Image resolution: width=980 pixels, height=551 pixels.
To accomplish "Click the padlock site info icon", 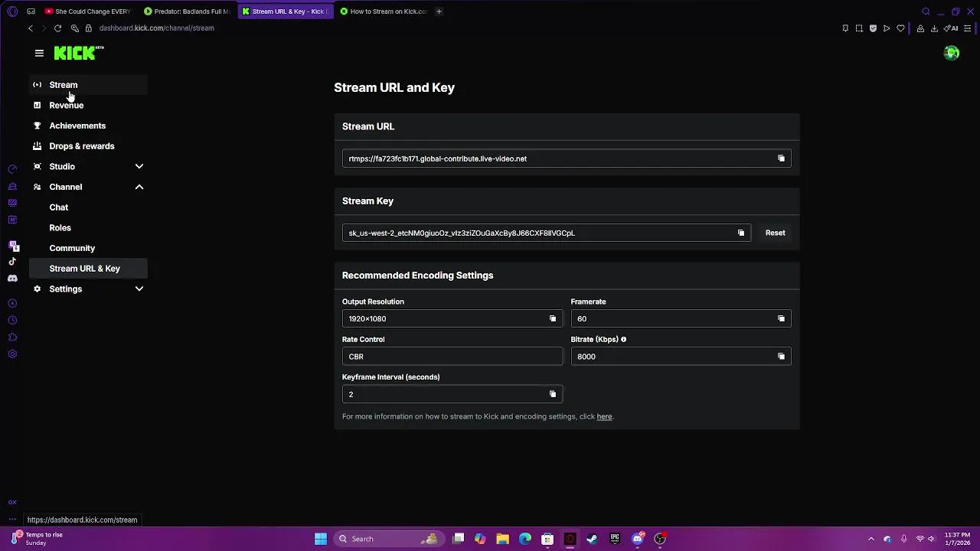I will click(89, 28).
